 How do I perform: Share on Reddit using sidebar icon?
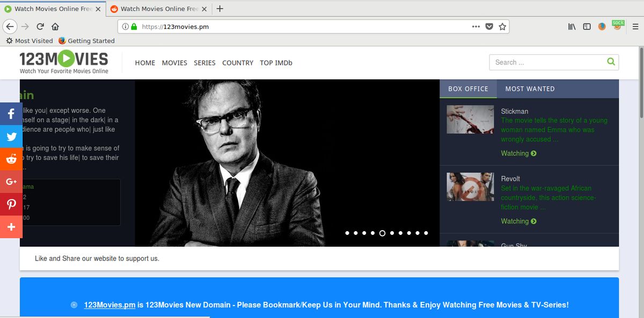coord(11,159)
